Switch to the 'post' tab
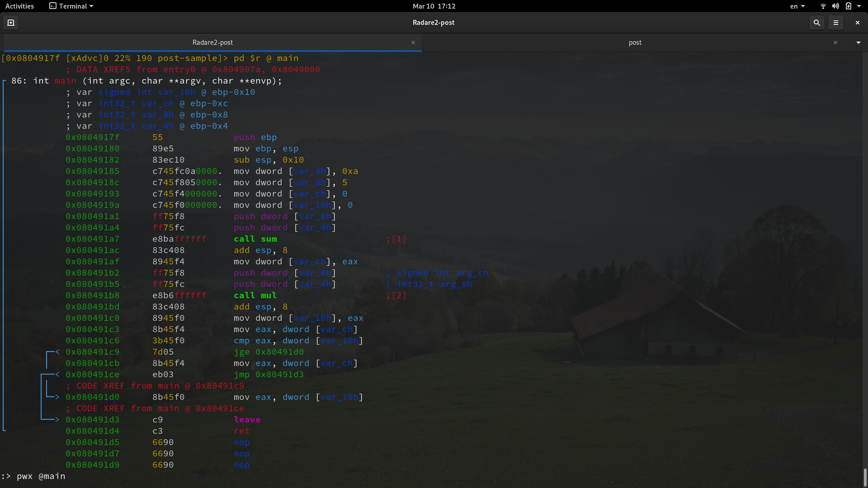The width and height of the screenshot is (868, 488). 635,42
